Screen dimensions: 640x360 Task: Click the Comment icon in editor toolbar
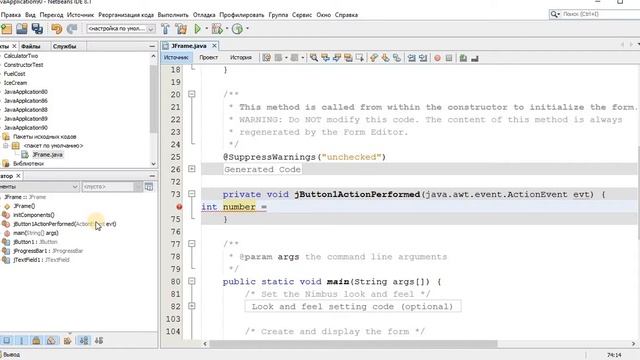(463, 58)
